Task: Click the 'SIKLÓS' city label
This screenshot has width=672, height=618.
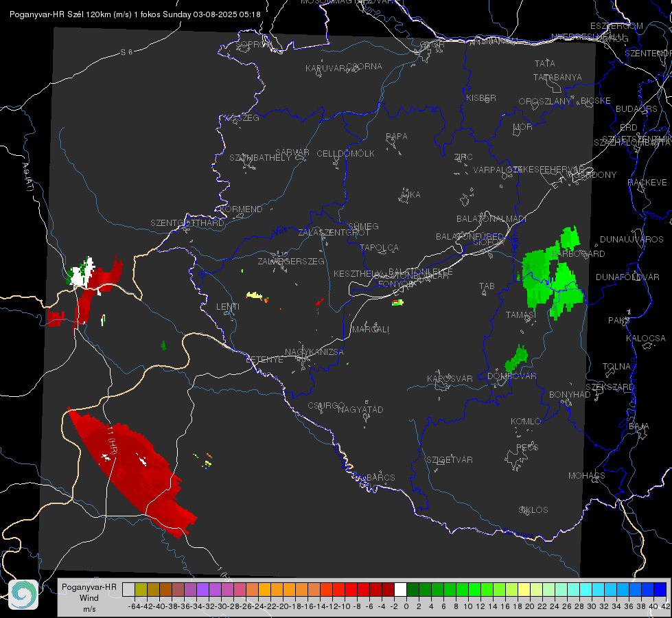Action: coord(533,510)
